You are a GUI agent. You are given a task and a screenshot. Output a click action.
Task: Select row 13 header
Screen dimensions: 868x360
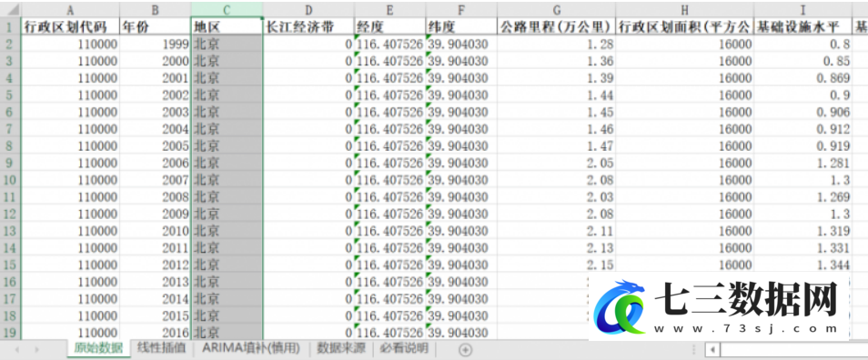[x=11, y=231]
